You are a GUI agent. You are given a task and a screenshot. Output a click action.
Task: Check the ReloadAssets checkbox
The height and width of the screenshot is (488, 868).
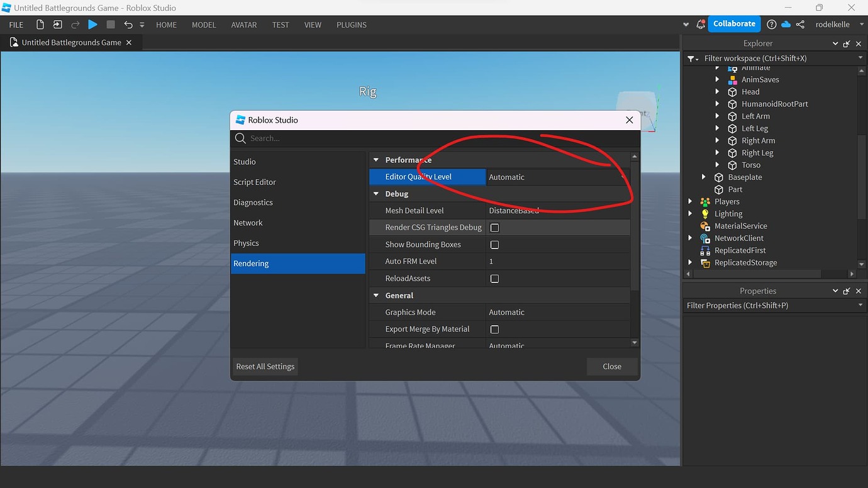coord(494,279)
